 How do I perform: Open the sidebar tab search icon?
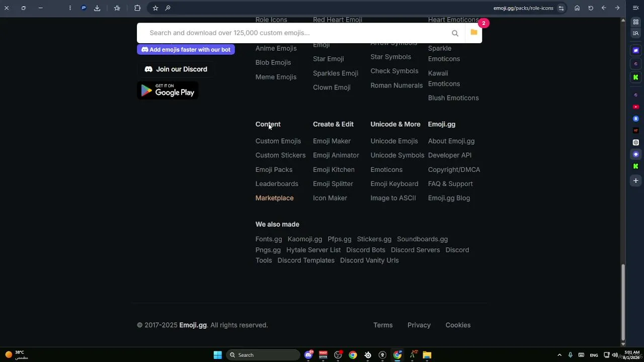[x=636, y=33]
